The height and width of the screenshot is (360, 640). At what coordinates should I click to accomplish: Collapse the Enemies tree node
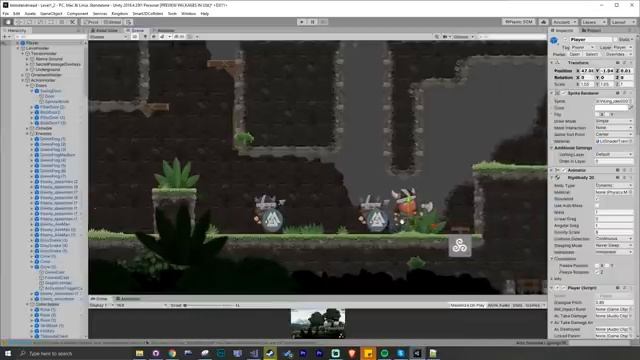(27, 133)
